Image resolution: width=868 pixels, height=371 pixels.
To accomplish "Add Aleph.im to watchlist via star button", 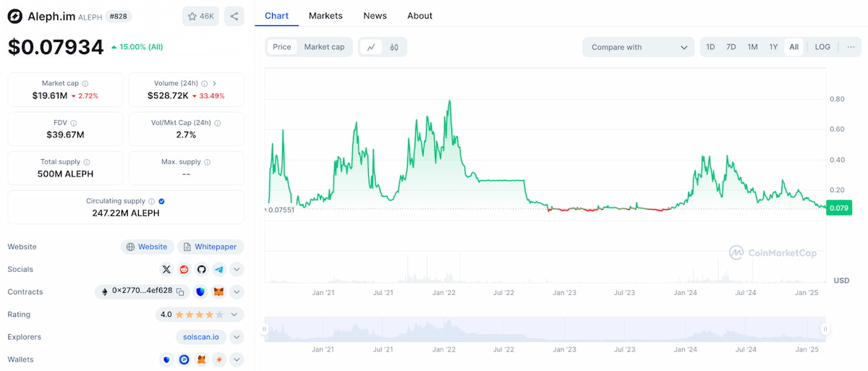I will (200, 16).
